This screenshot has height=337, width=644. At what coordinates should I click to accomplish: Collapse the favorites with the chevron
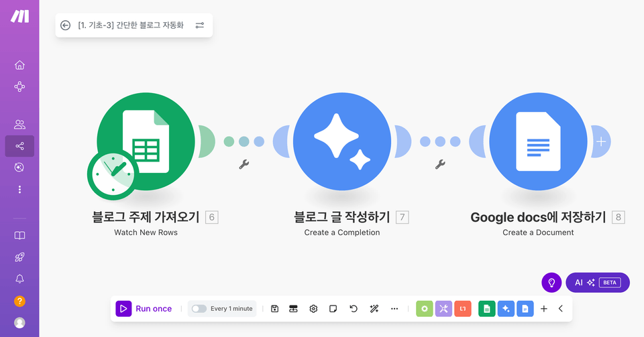(x=561, y=309)
